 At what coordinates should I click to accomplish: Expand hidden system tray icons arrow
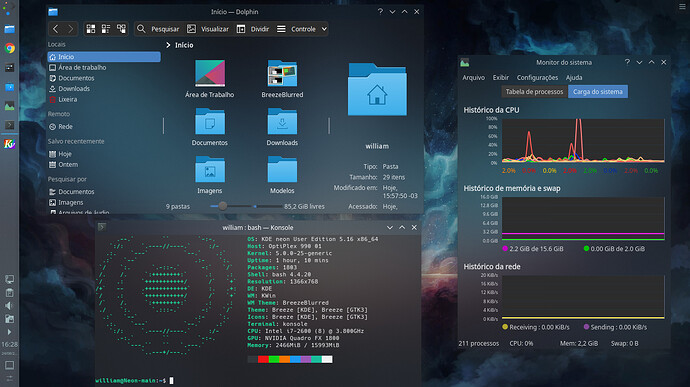click(x=9, y=332)
